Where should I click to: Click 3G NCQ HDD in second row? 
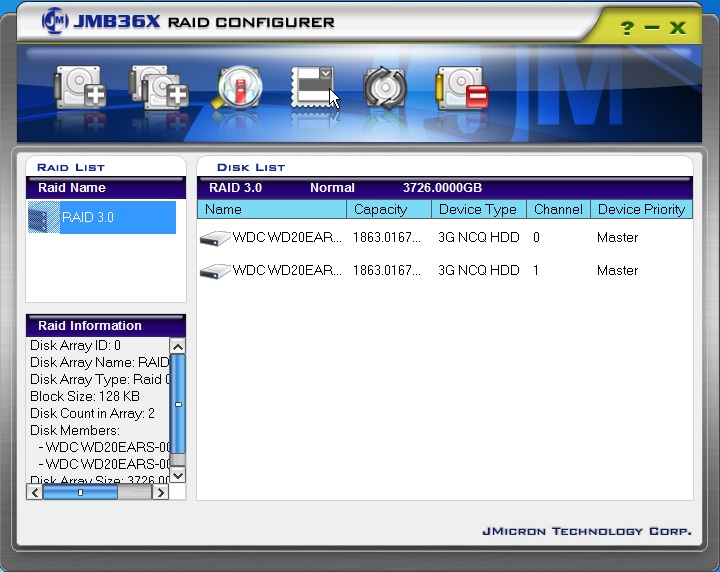coord(478,270)
